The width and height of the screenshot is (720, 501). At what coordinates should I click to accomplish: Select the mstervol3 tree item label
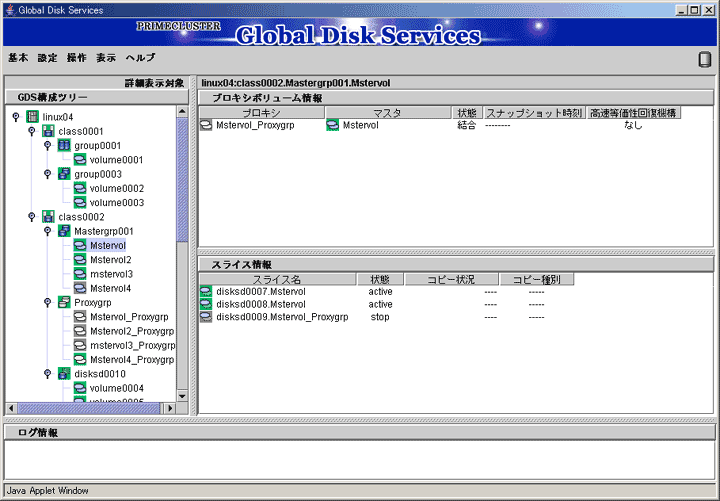click(112, 274)
